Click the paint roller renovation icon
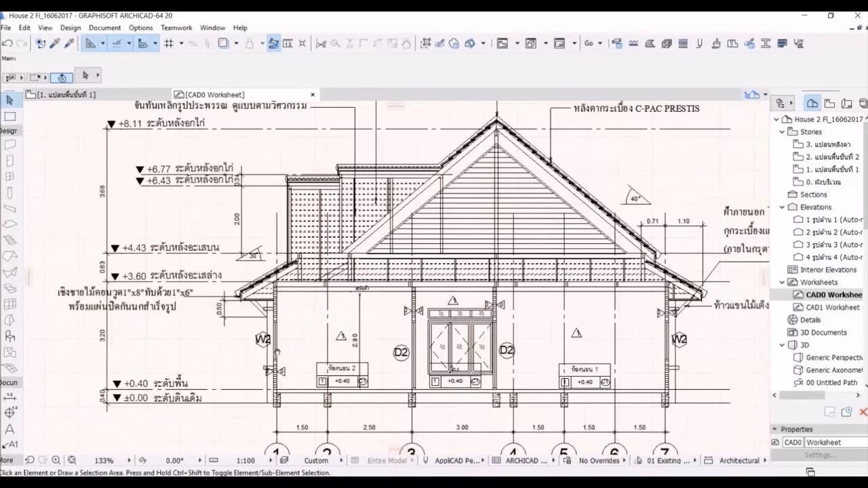The width and height of the screenshot is (868, 488). (x=617, y=43)
